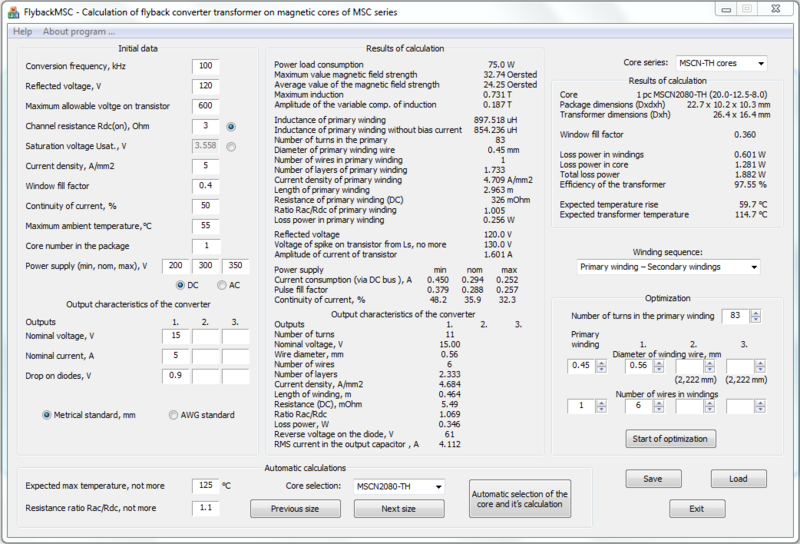Click Resistance ratio Rac/Rdc input field
The image size is (800, 544).
pyautogui.click(x=206, y=508)
